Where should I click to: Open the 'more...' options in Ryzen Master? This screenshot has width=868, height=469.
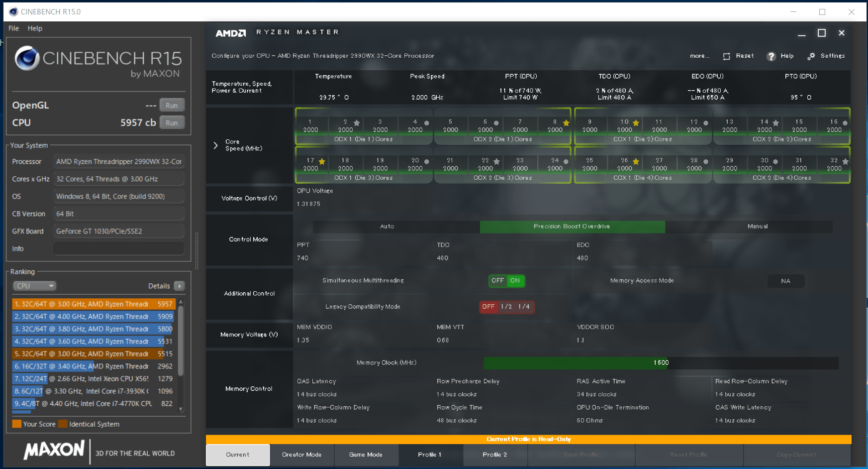pos(699,56)
